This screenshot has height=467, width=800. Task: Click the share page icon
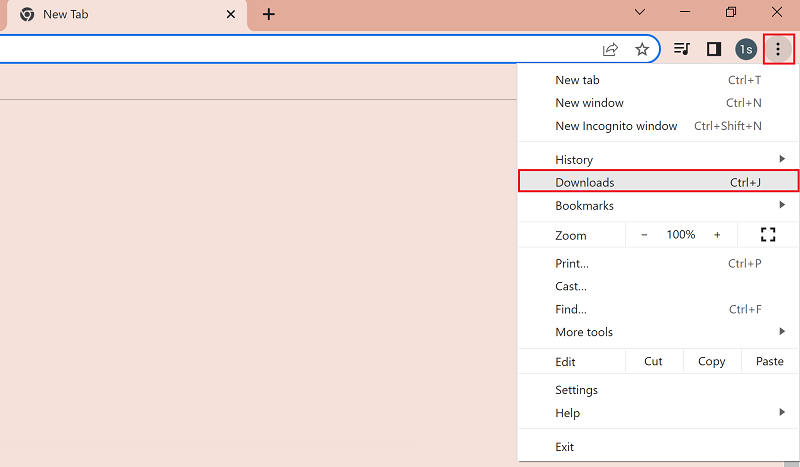pos(610,50)
